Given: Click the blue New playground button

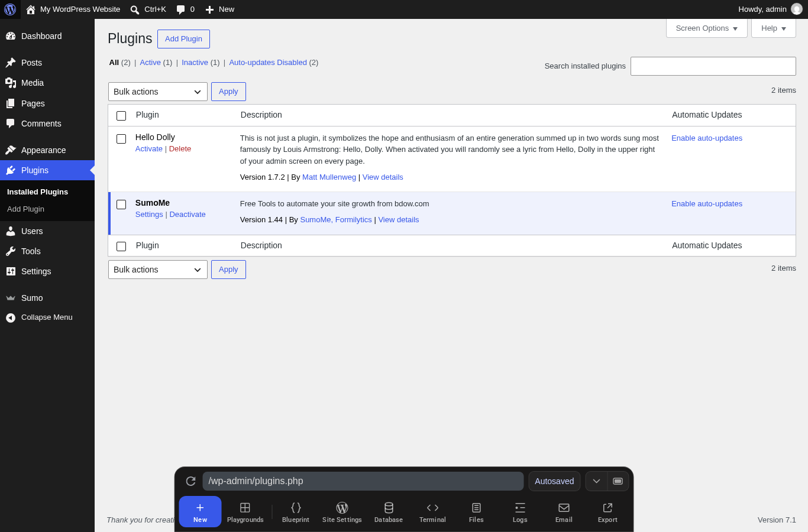Looking at the screenshot, I should click(200, 511).
